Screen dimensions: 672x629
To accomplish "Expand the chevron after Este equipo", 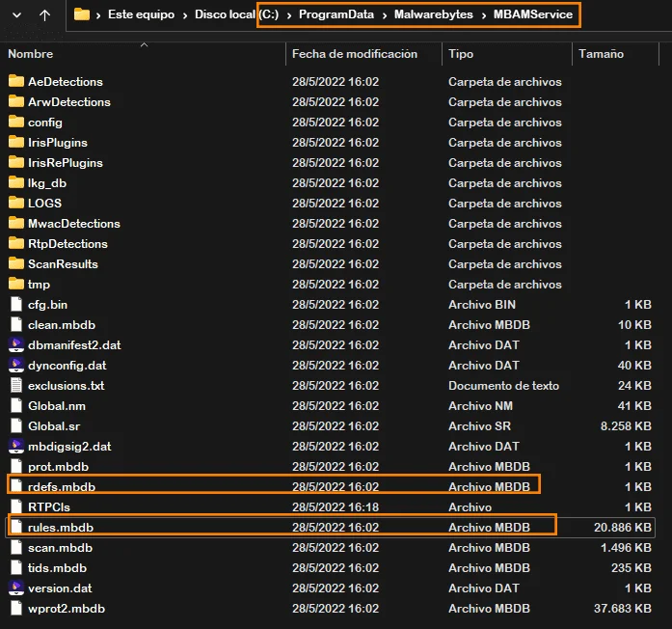I will pos(185,15).
